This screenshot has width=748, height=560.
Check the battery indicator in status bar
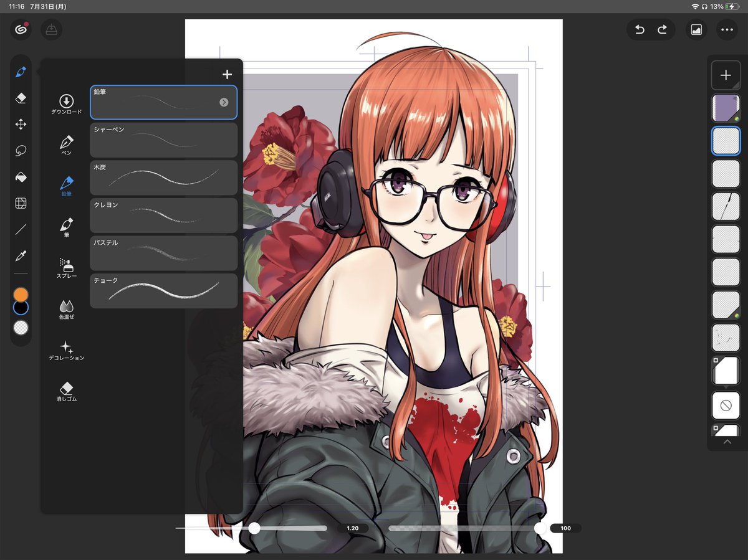(732, 6)
